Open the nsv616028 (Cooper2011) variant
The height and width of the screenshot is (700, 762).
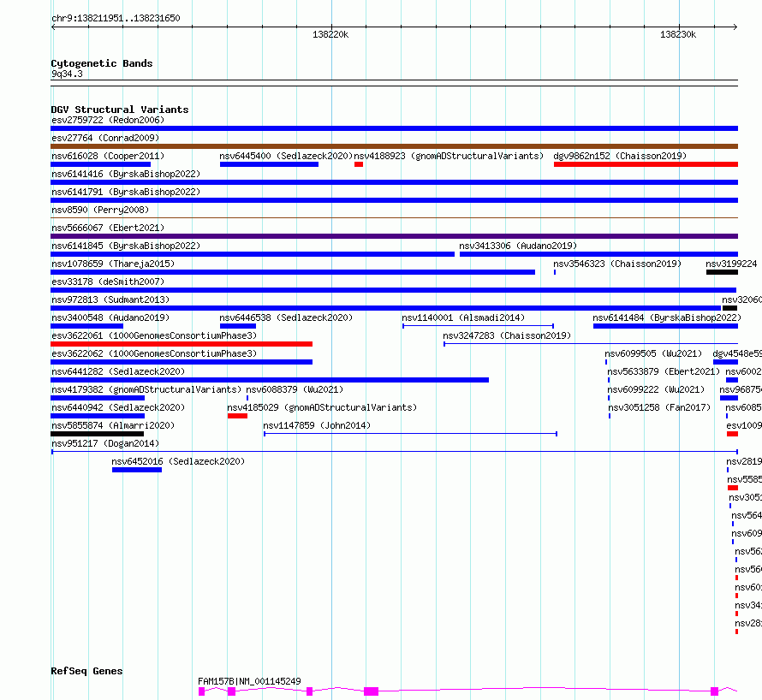coord(100,164)
